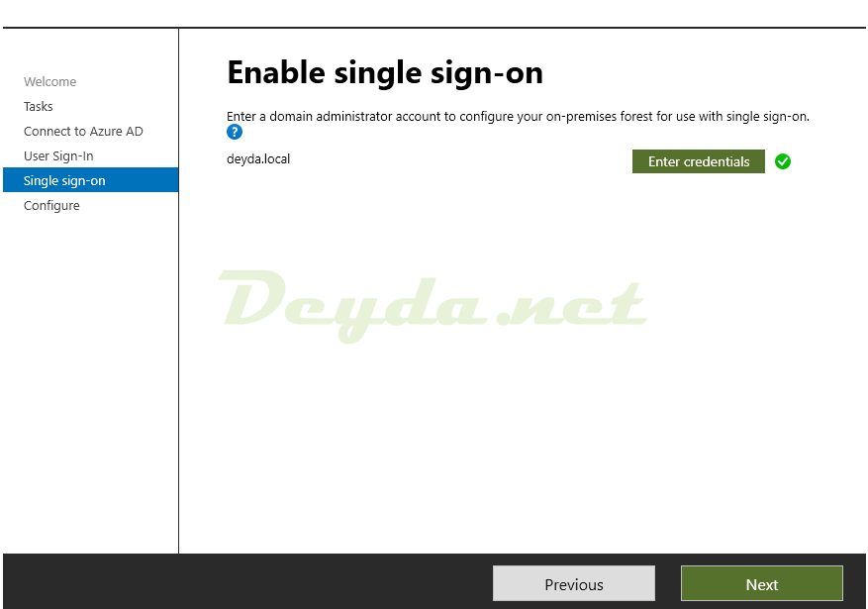Return to the Previous wizard page
868x609 pixels.
pos(573,583)
